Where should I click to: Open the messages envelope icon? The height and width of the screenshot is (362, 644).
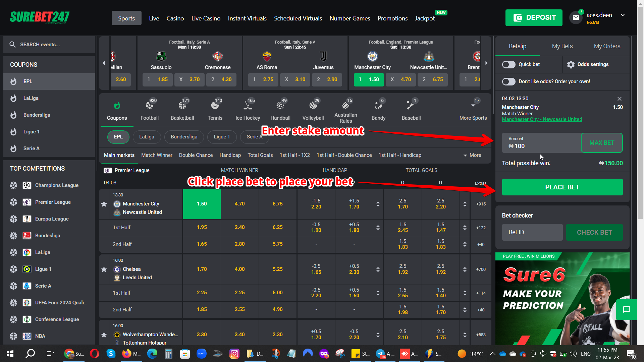(576, 18)
